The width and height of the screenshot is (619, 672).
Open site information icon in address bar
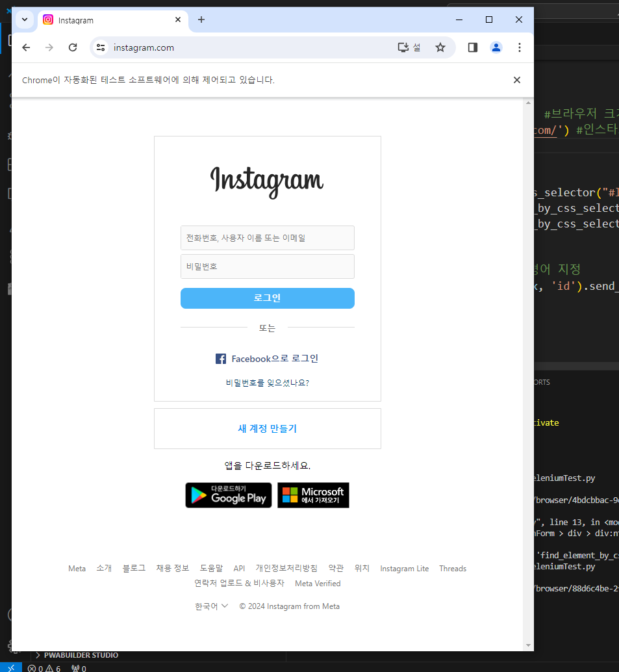tap(101, 47)
